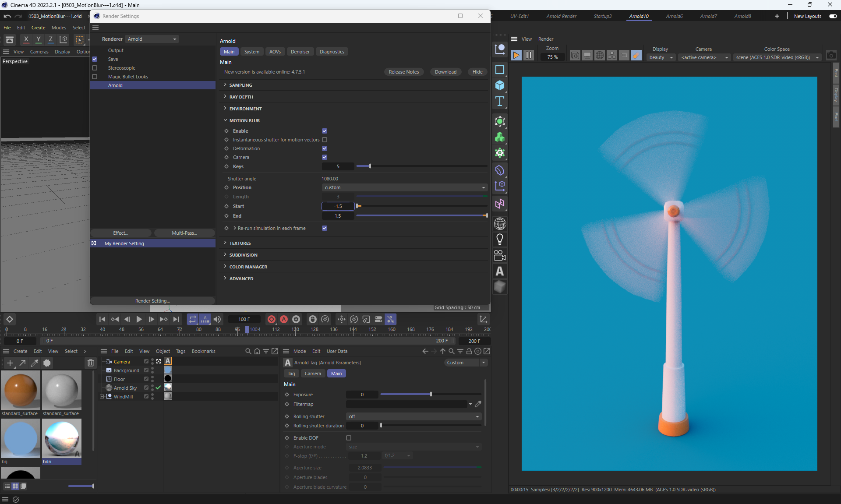Viewport: 841px width, 504px height.
Task: Enable DOF checkbox in Arnold Tag
Action: coord(349,438)
